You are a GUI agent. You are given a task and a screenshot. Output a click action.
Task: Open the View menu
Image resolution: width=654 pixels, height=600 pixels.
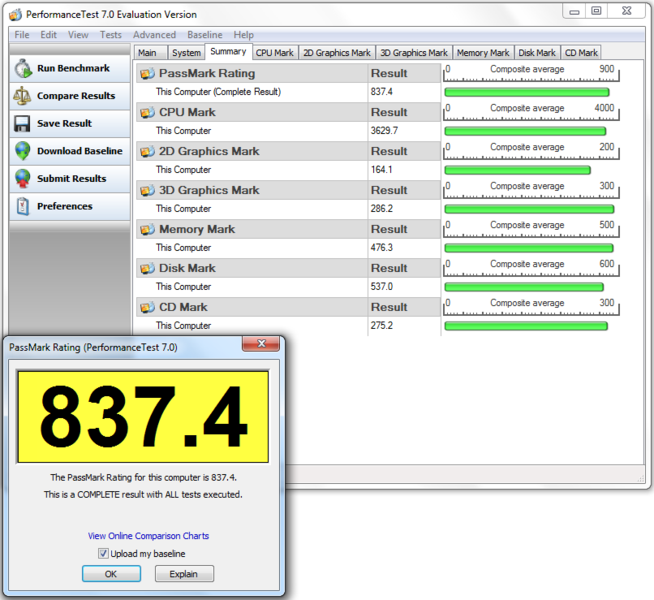[x=78, y=35]
